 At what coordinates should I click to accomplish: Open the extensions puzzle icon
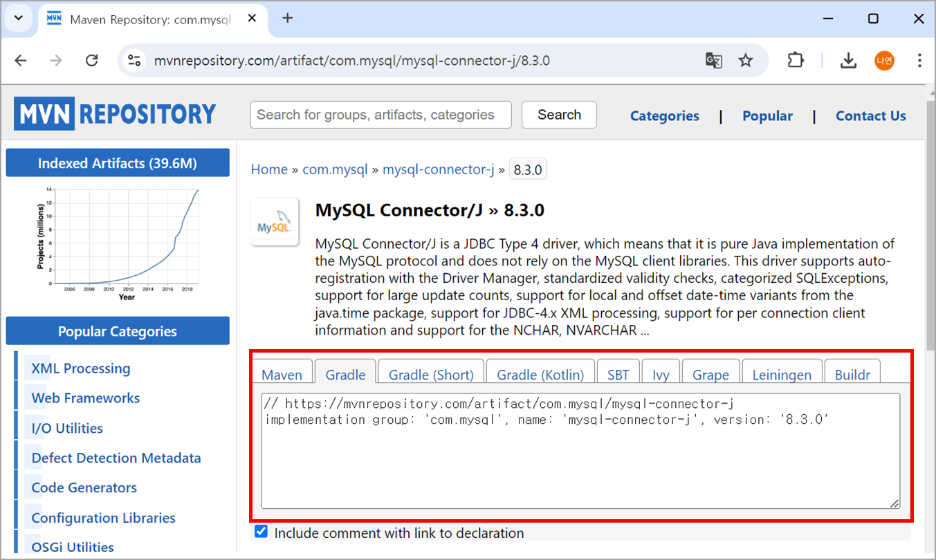(796, 61)
